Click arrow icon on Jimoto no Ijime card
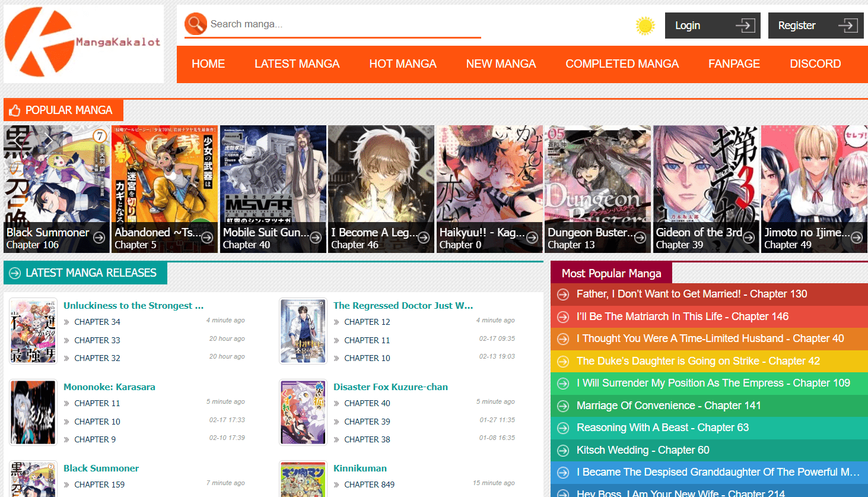868x497 pixels. pyautogui.click(x=857, y=238)
